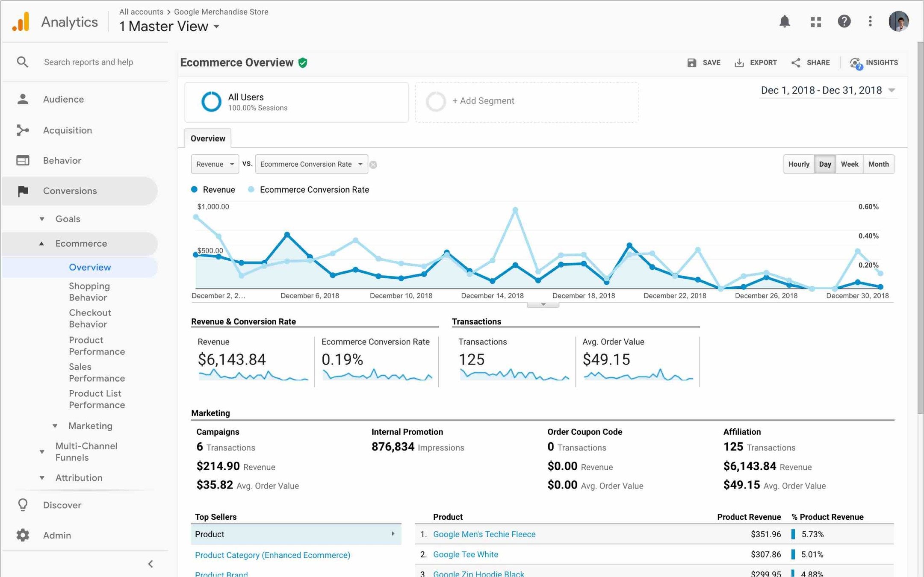The image size is (924, 577).
Task: Click the Export download icon
Action: click(x=739, y=63)
